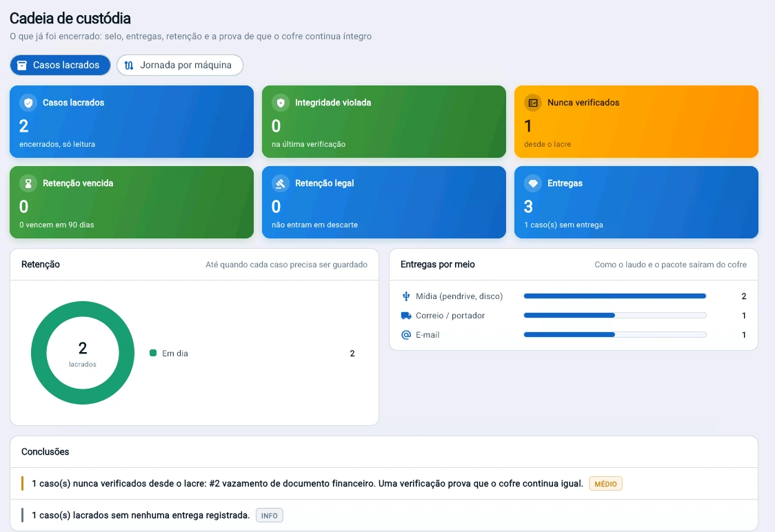Click the INFO severity badge
The width and height of the screenshot is (775, 532).
(270, 515)
